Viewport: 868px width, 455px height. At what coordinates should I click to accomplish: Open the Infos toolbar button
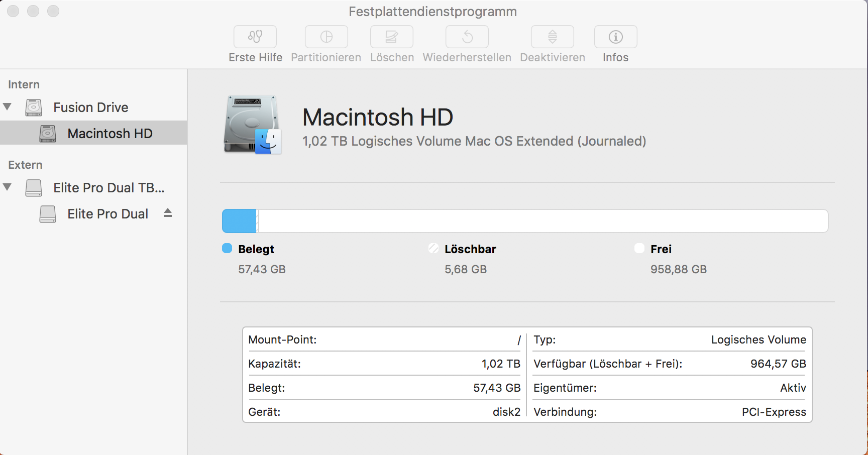click(615, 37)
